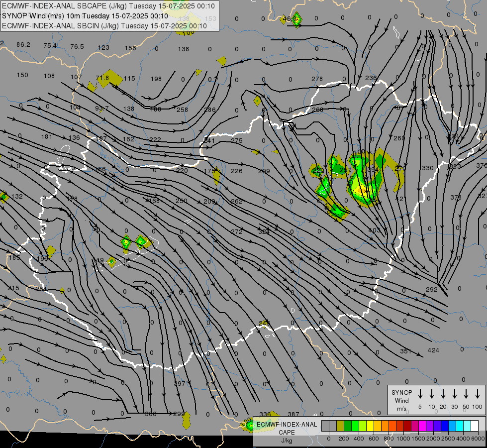Click the '2500' tick label on color scale
Viewport: 487px width, 448px height.
coord(448,439)
